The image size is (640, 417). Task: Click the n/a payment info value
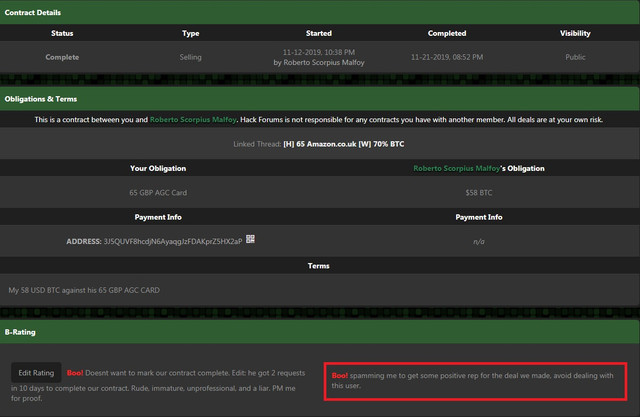coord(479,242)
